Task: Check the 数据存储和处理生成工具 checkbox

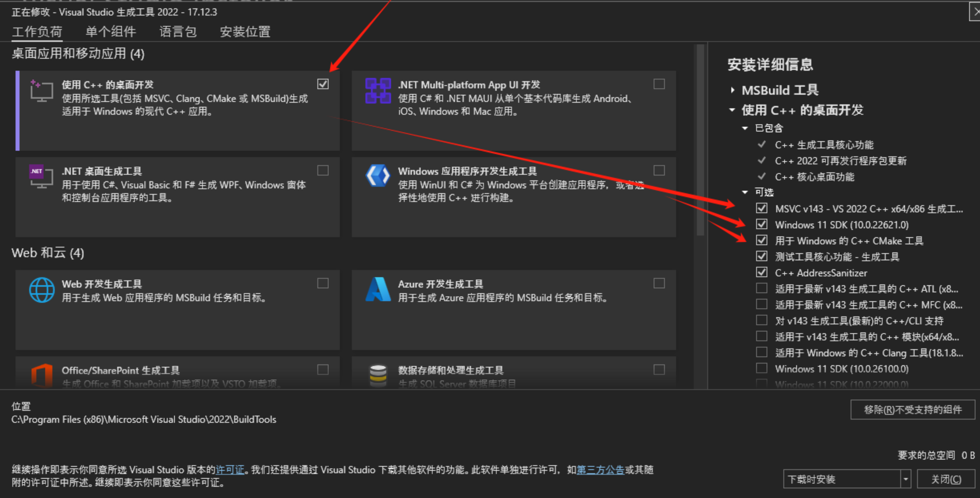Action: pyautogui.click(x=659, y=370)
